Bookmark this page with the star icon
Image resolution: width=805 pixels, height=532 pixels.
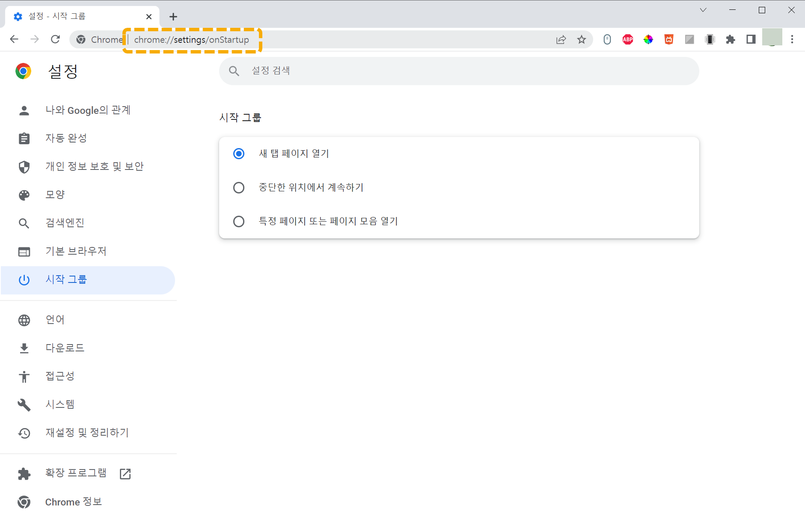click(x=581, y=39)
